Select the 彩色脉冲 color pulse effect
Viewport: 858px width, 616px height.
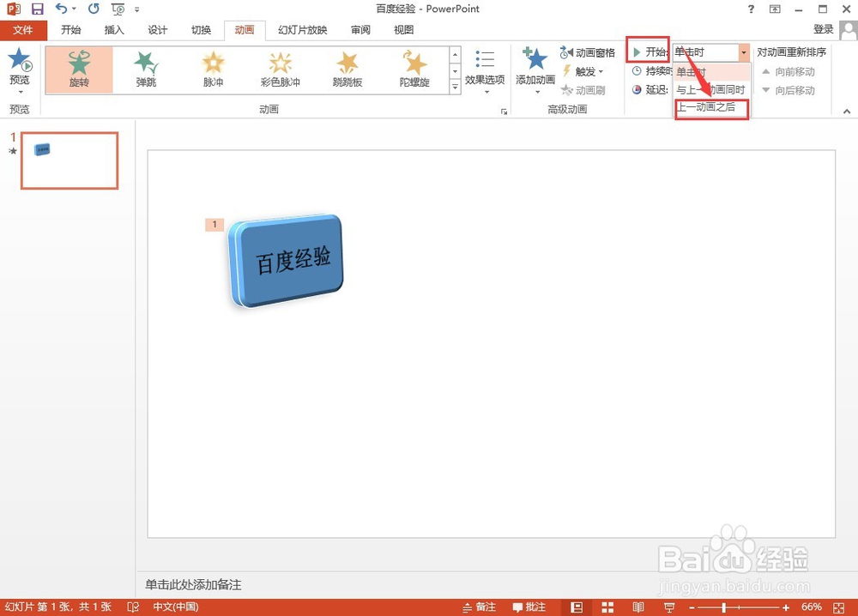point(281,69)
